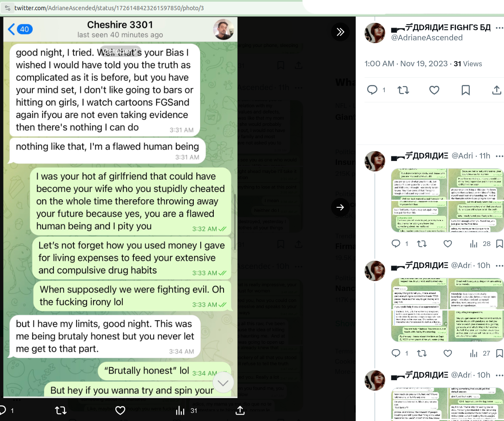Share the main tweet via upload icon
Viewport: 504px width, 421px height.
click(x=497, y=90)
